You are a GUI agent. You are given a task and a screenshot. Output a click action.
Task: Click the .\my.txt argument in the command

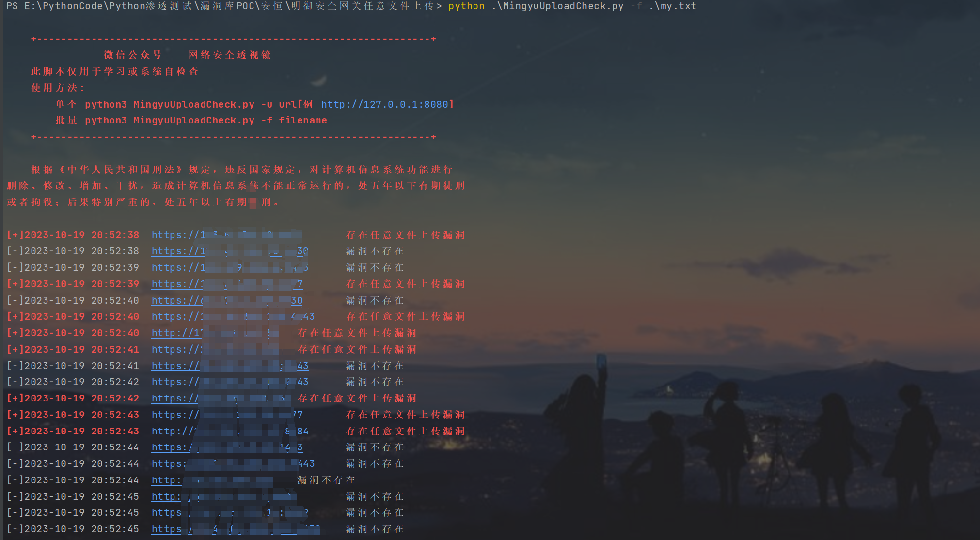pyautogui.click(x=672, y=6)
